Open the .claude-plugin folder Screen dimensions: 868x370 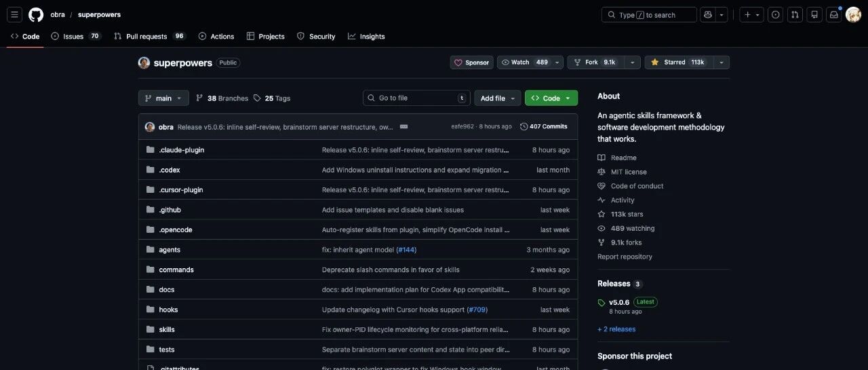182,150
